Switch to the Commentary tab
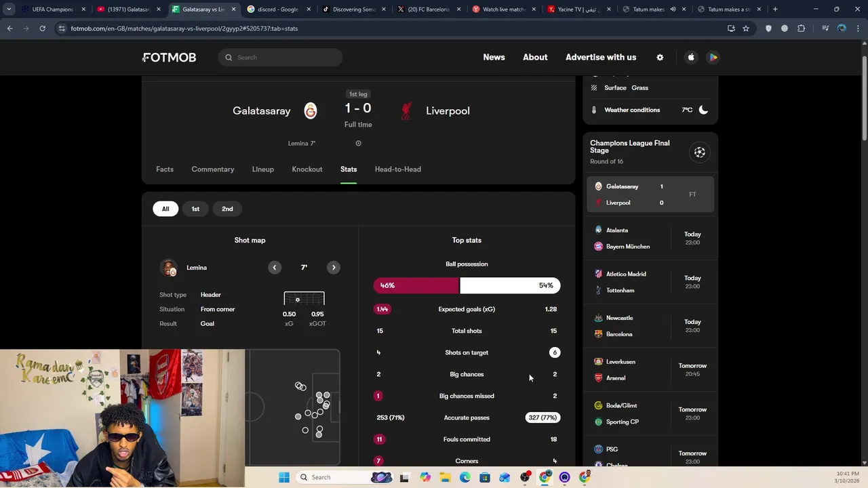Screen dimensions: 868x488 coord(213,169)
